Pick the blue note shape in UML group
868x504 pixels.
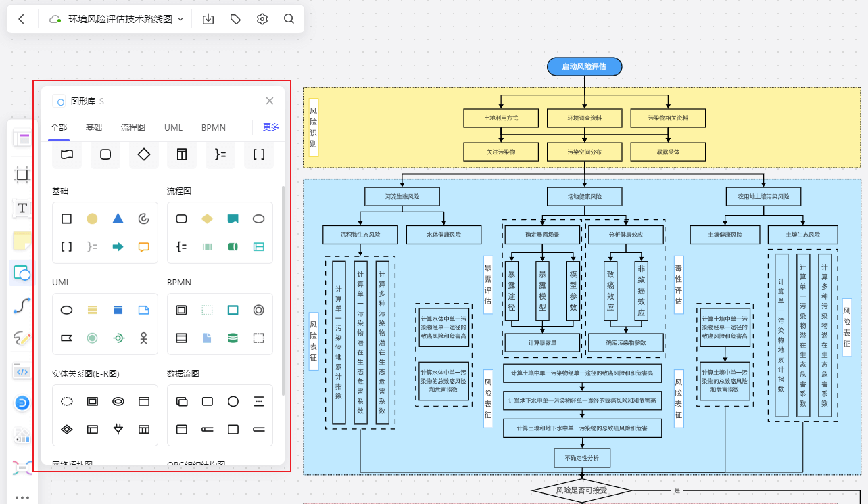point(143,310)
